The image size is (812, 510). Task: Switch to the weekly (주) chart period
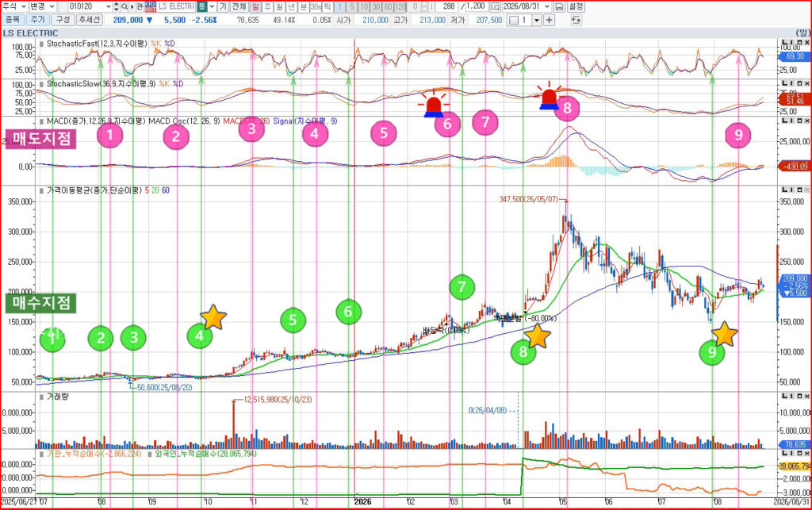(x=267, y=6)
